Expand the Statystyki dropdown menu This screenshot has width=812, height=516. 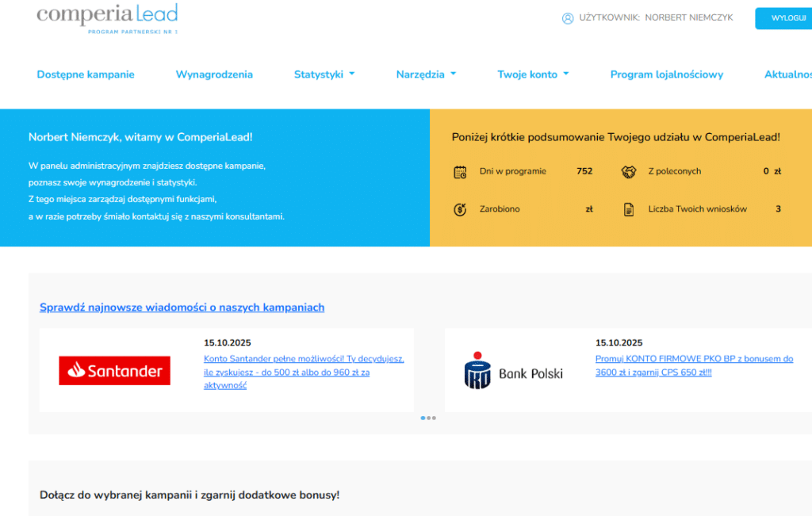coord(324,75)
